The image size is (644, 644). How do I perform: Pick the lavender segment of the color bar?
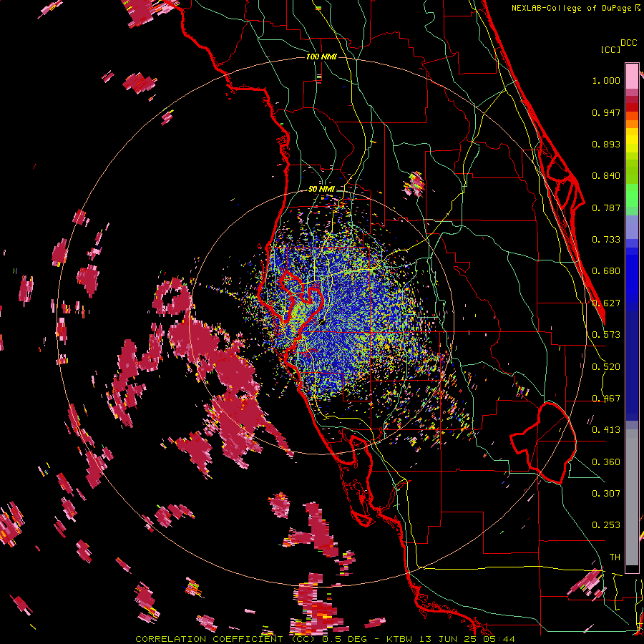632,227
